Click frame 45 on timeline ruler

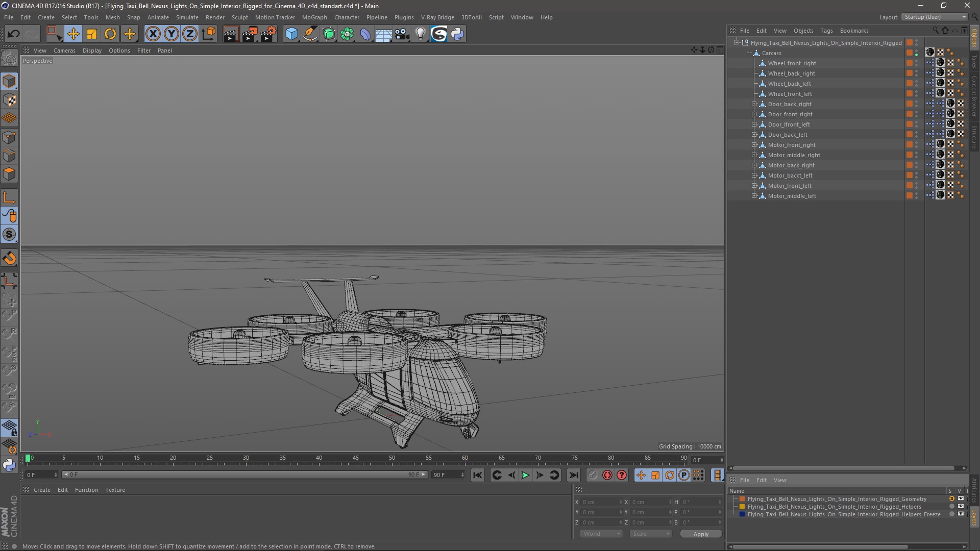click(x=356, y=458)
